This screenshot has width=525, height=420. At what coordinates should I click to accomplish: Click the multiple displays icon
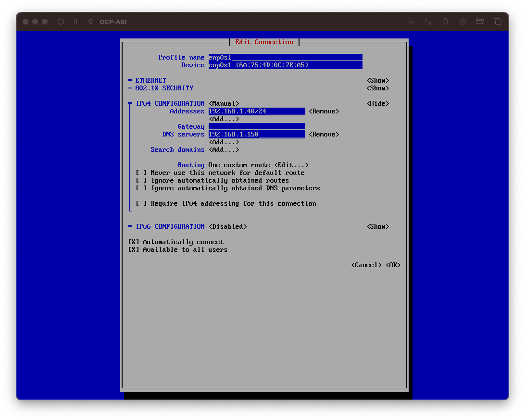click(498, 22)
